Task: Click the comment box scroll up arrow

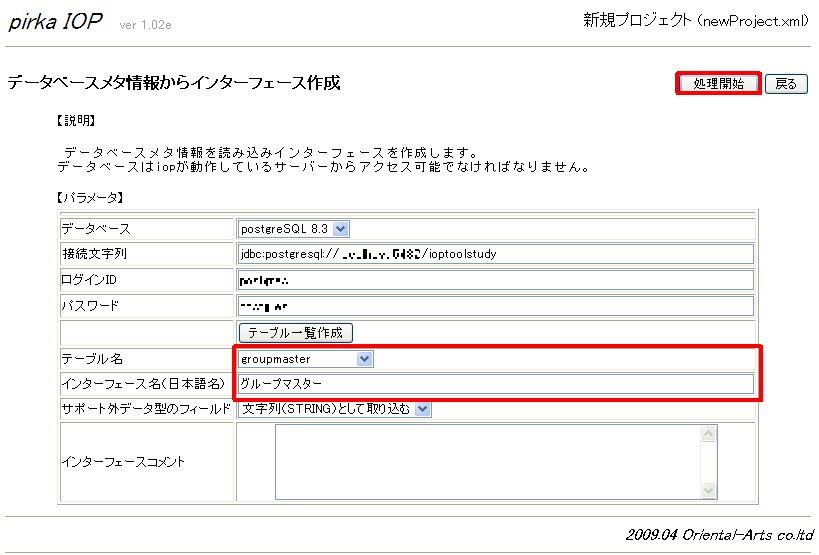Action: coord(709,434)
